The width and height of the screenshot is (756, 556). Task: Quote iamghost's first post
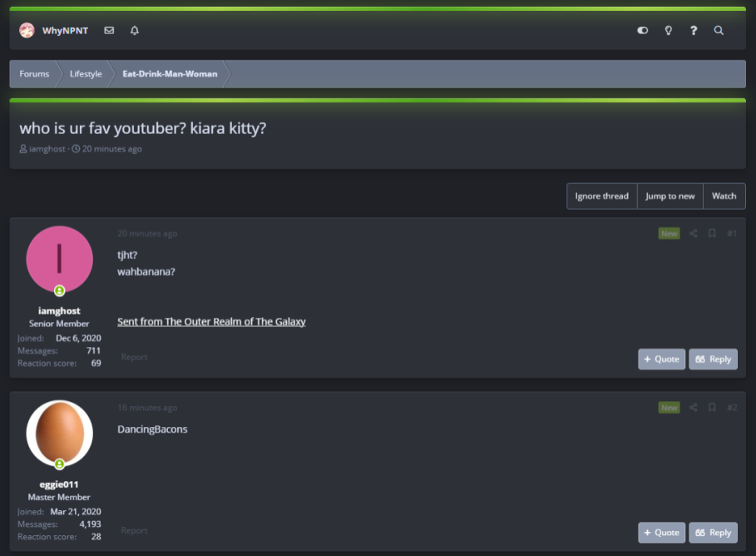[x=661, y=359]
